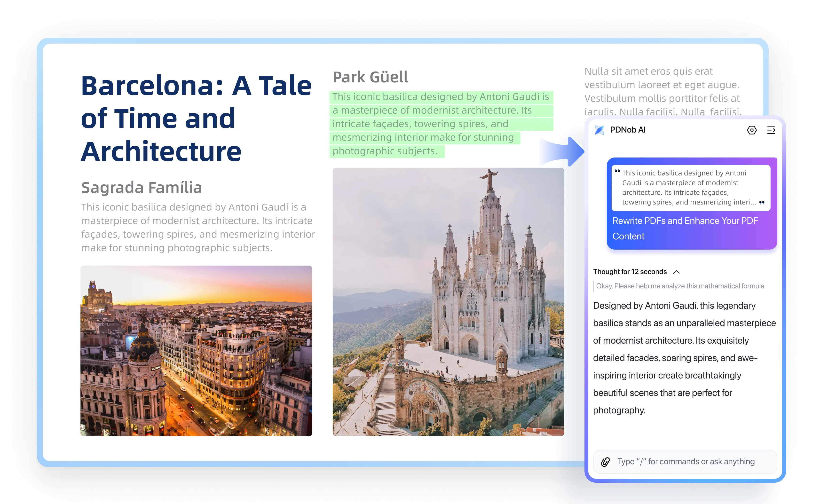Click the PDNob AI logo icon
Image resolution: width=820 pixels, height=504 pixels.
click(x=599, y=130)
